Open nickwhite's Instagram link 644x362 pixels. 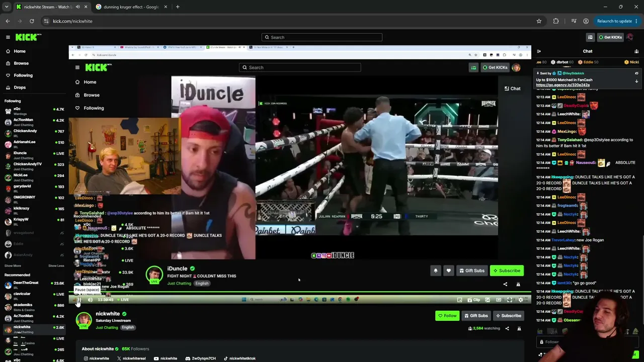pyautogui.click(x=97, y=358)
